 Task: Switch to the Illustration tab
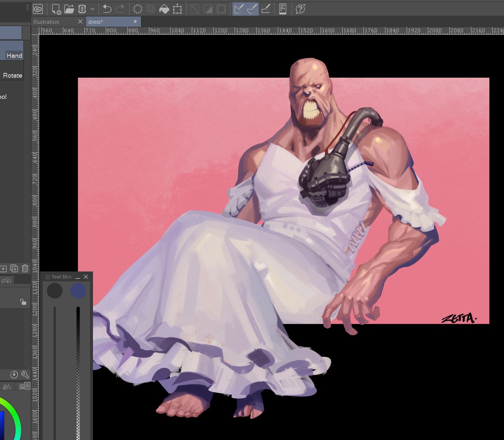point(46,22)
